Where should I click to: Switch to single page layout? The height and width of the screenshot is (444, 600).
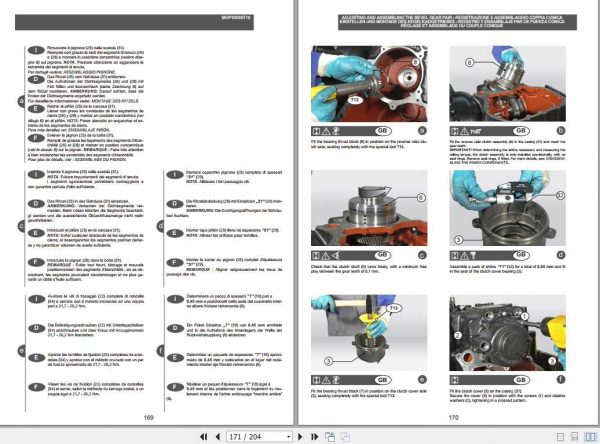[x=561, y=437]
